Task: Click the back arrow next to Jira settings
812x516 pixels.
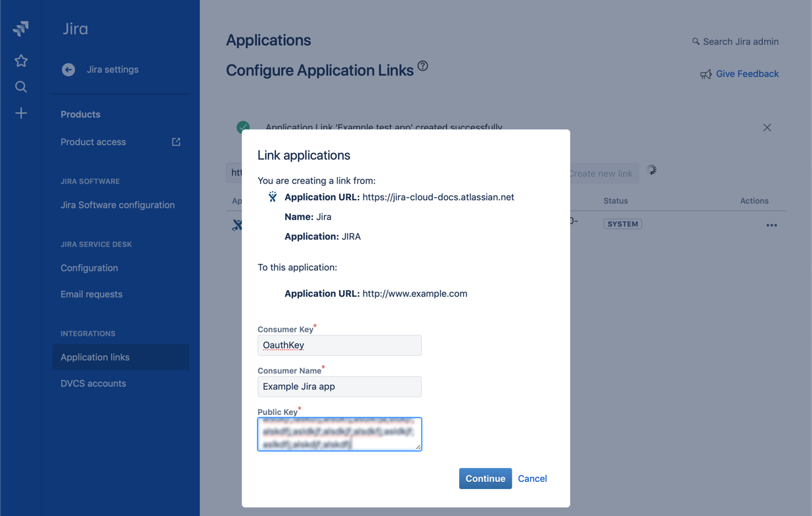Action: 68,70
